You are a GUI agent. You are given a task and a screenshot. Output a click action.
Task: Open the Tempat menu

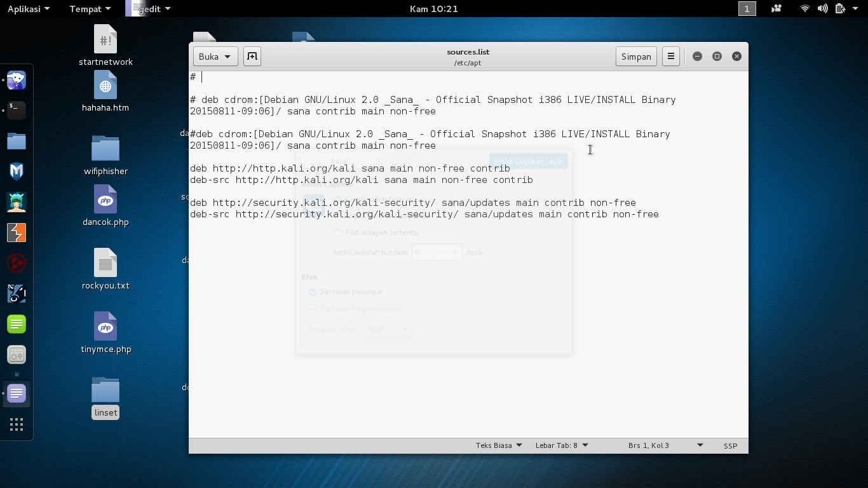(x=90, y=9)
